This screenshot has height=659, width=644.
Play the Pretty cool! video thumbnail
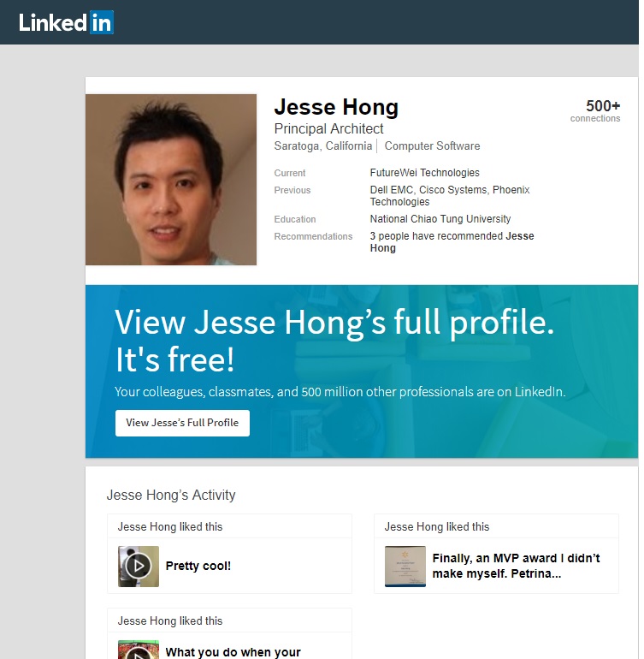click(x=139, y=566)
